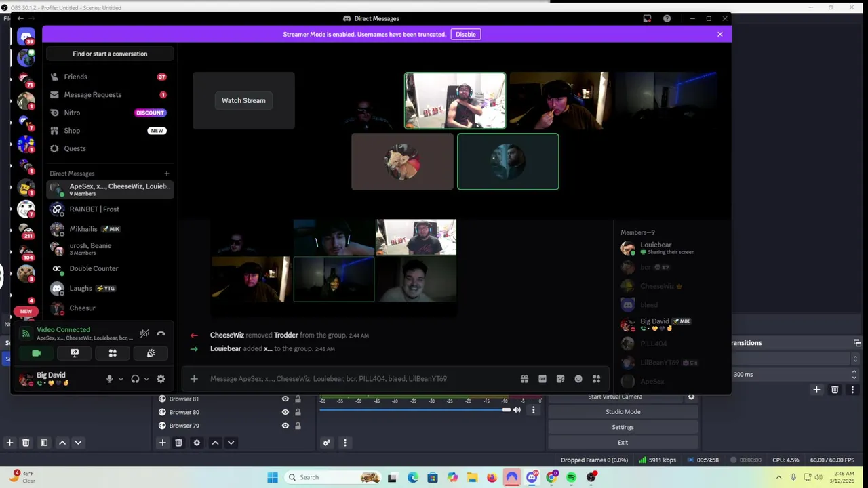Image resolution: width=868 pixels, height=488 pixels.
Task: Open Discord headphone output options arrow
Action: click(x=146, y=379)
